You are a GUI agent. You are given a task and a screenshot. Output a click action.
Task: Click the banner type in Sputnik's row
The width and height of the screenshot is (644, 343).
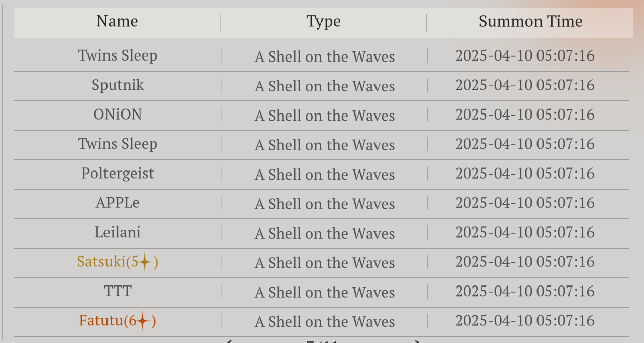coord(325,86)
